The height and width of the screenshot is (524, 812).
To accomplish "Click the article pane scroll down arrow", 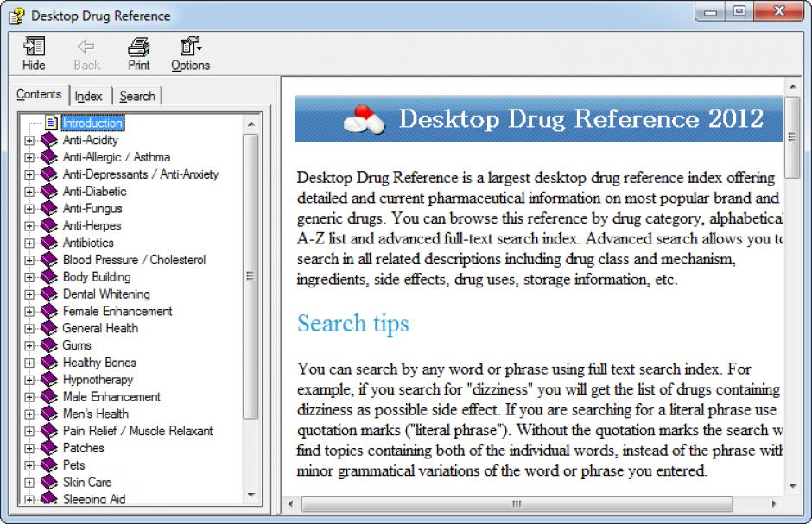I will point(793,486).
